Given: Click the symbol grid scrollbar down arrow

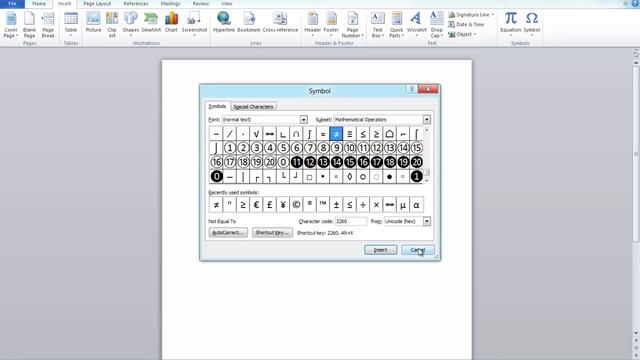Looking at the screenshot, I should (427, 180).
